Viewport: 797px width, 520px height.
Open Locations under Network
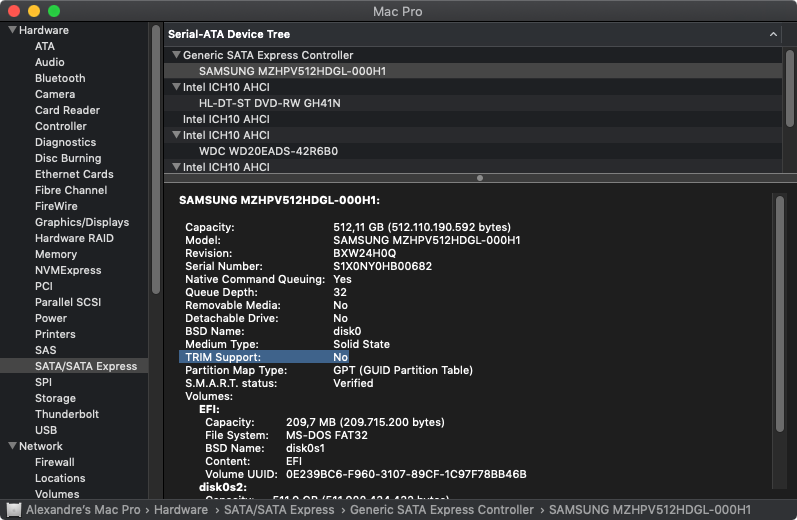click(60, 478)
